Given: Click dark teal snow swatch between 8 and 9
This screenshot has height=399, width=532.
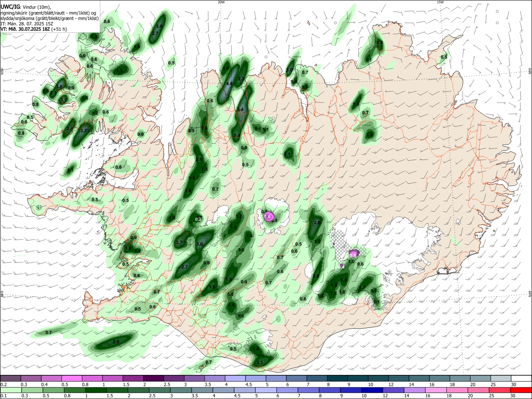Looking at the screenshot, I should (337, 378).
